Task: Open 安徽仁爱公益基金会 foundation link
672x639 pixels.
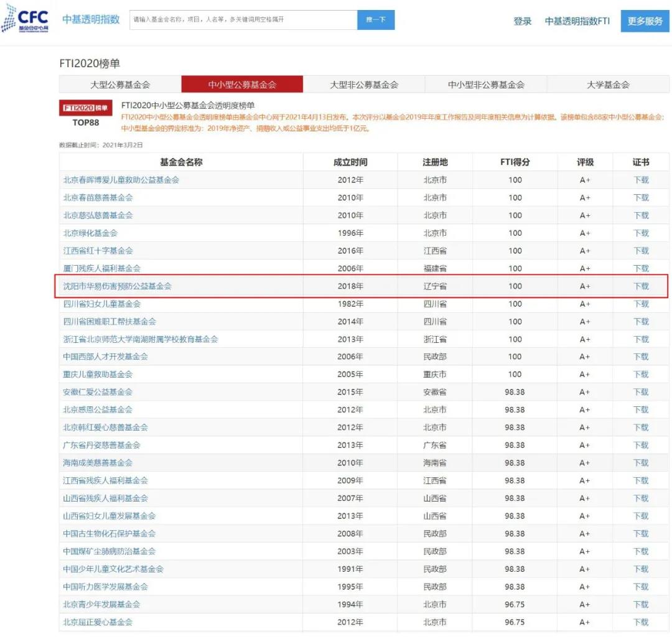Action: tap(98, 392)
